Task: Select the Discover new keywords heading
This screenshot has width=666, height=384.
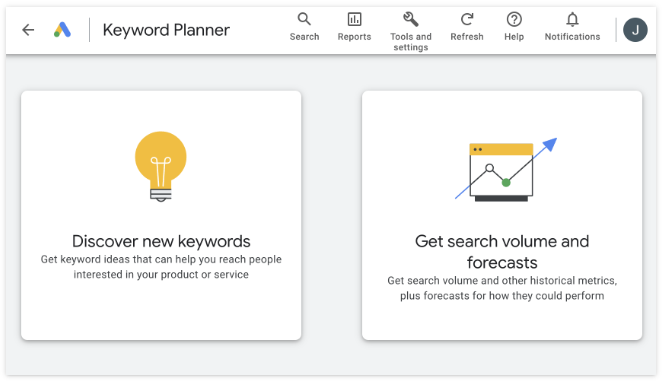Action: tap(161, 241)
